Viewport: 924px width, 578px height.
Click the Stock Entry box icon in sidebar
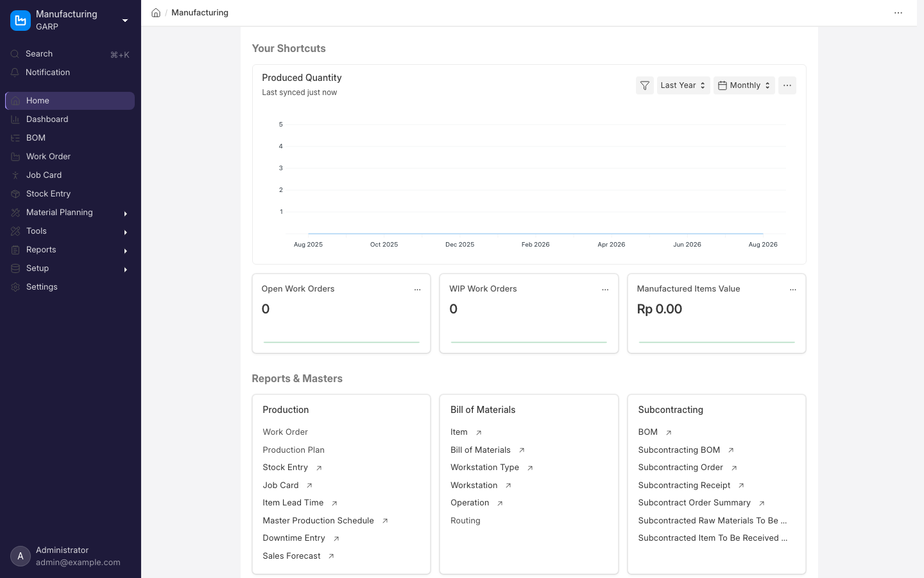[x=15, y=194]
